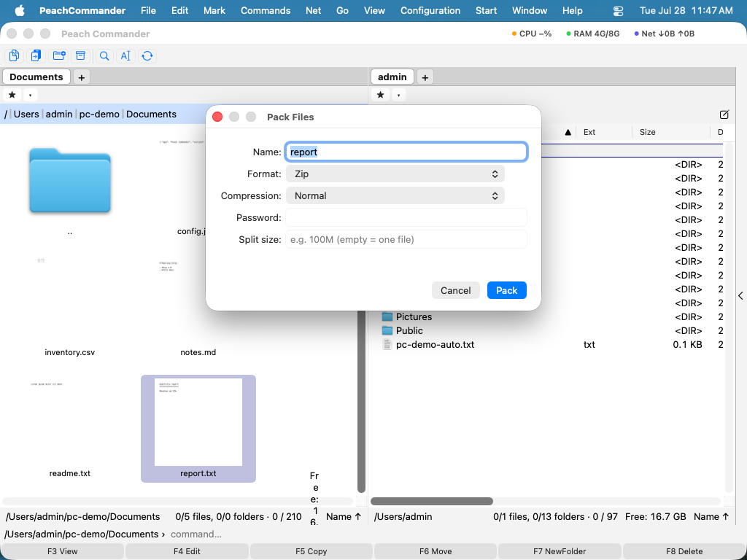Click right panel horizontal scrollbar thumb
Screen dimensions: 747x560
point(432,501)
